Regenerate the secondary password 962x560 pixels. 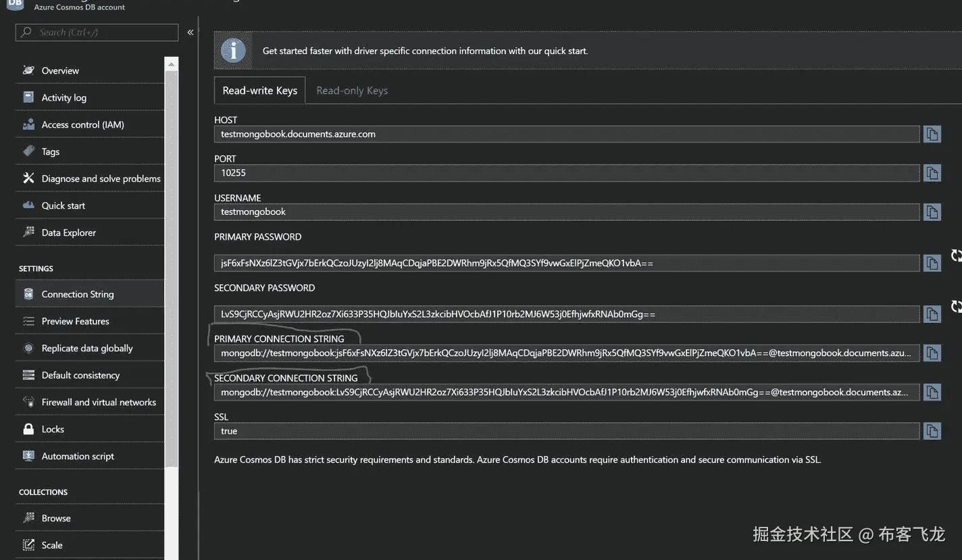(957, 306)
